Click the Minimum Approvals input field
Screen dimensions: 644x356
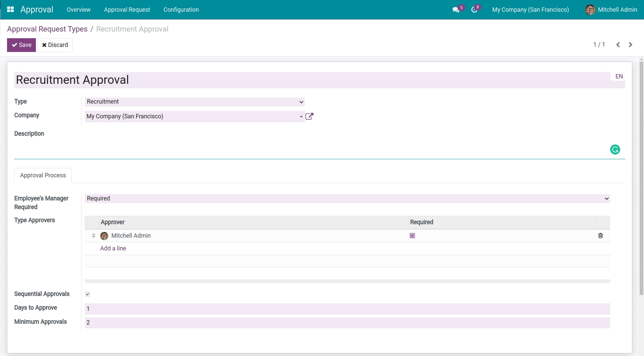[x=347, y=322]
